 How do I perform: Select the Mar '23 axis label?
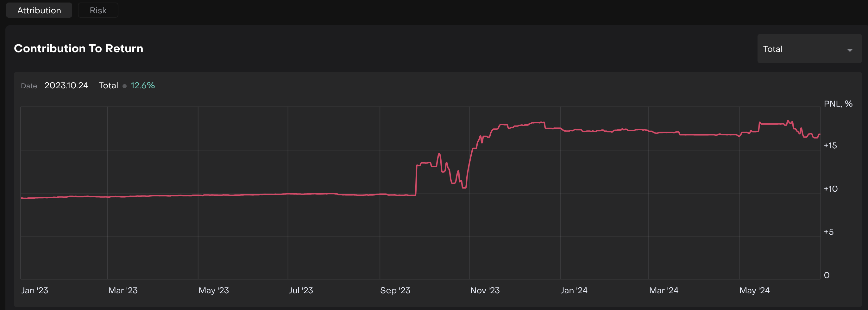(123, 290)
